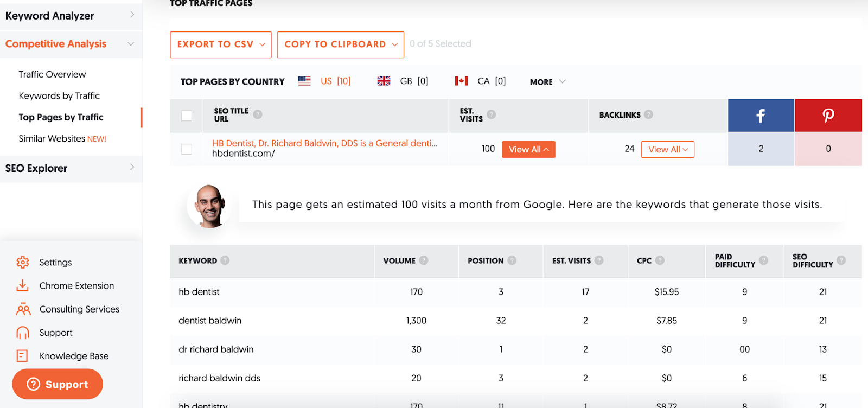Click the help icon next to Backlinks
Viewport: 868px width, 408px height.
pos(648,114)
